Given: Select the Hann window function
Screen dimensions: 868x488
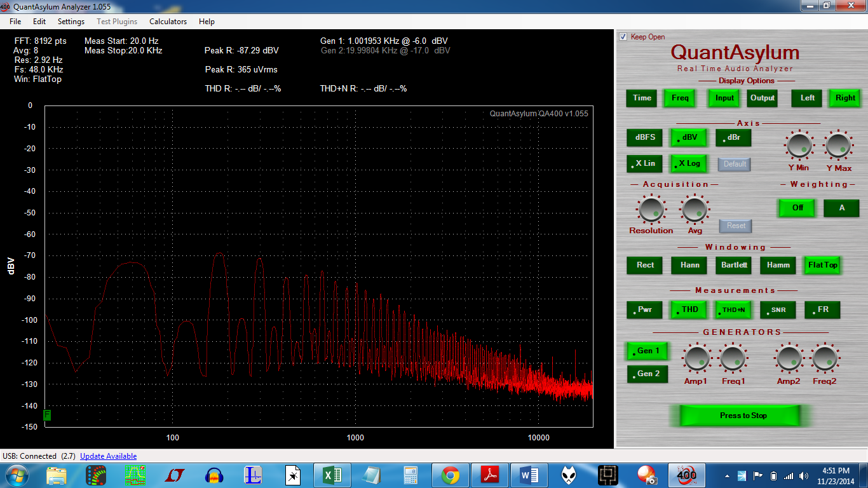Looking at the screenshot, I should [x=689, y=265].
